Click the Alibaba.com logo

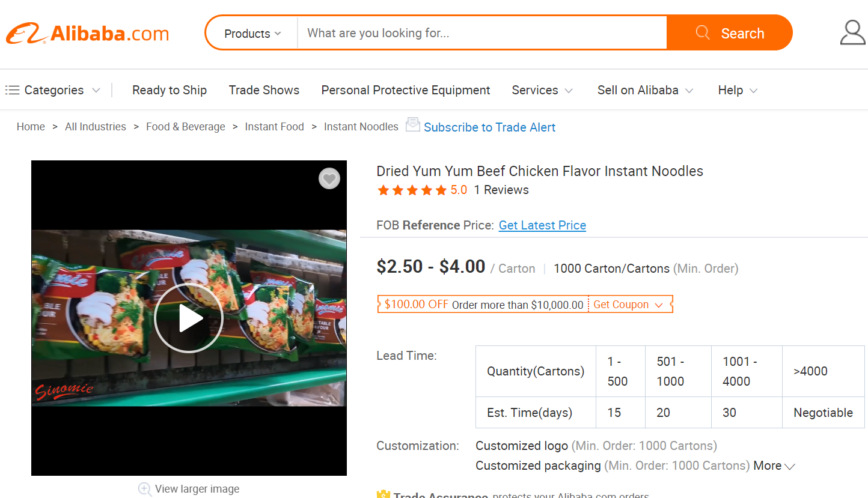point(88,34)
